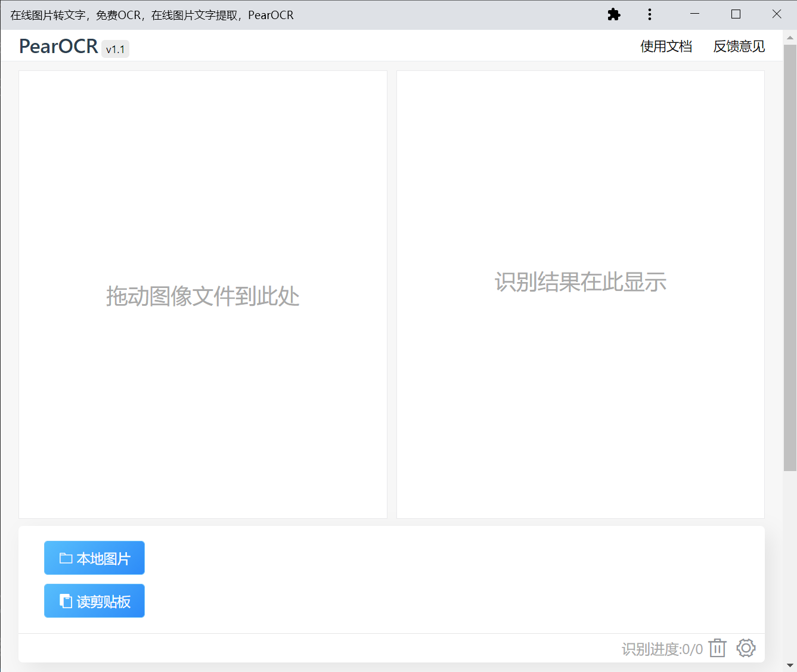
Task: Close the PearOCR window
Action: coord(776,14)
